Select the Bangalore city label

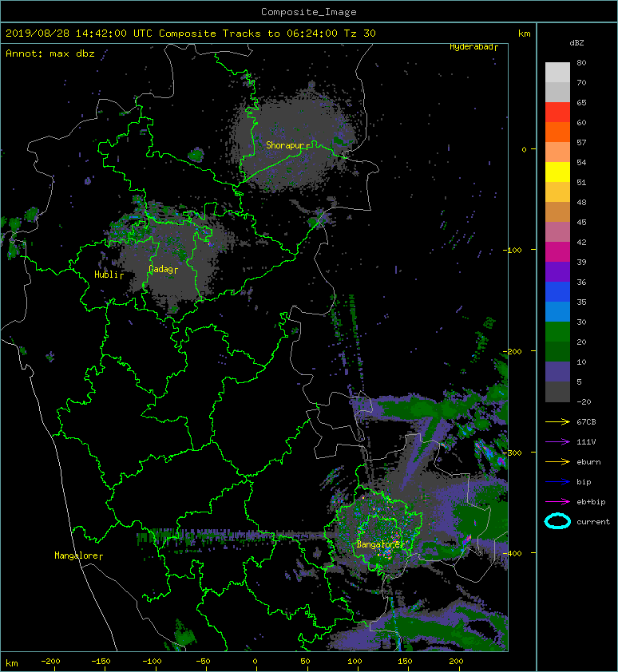coord(380,545)
